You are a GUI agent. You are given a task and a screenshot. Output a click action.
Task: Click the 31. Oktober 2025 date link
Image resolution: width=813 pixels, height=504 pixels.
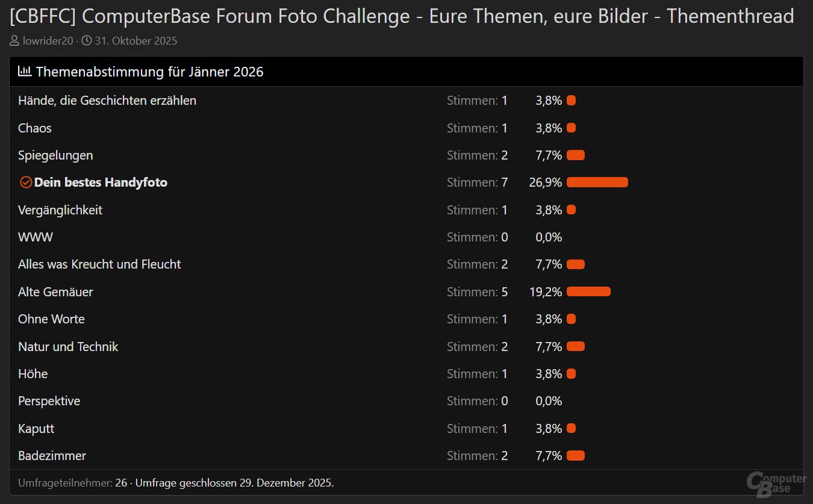pos(135,42)
